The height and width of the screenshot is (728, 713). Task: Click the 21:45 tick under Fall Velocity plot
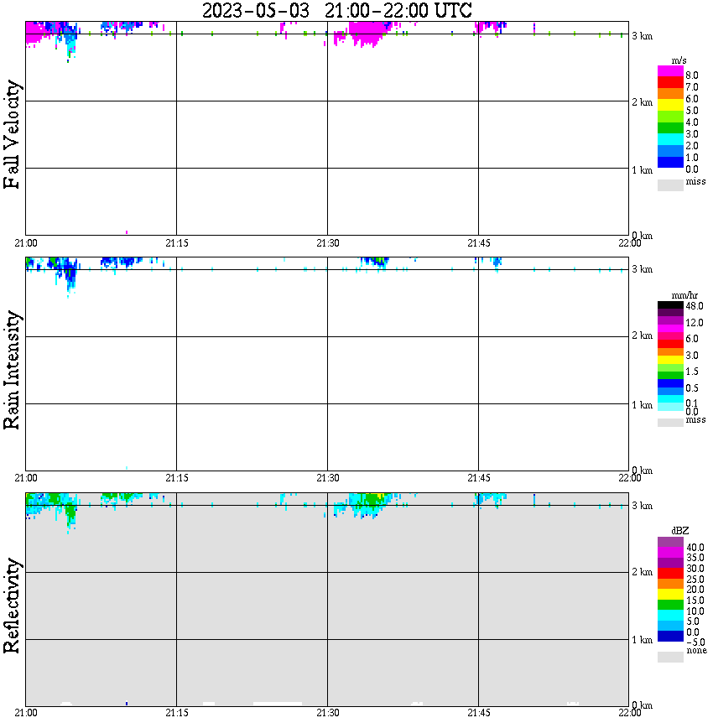[x=478, y=243]
